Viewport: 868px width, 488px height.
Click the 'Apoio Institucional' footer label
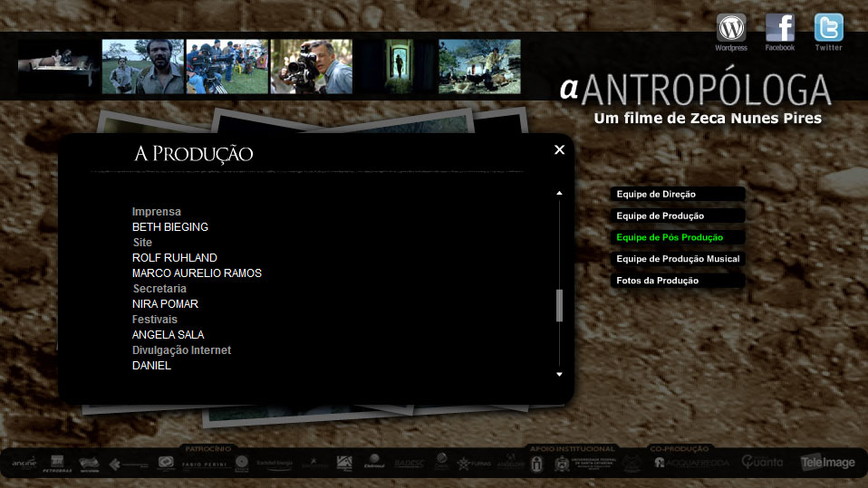coord(573,449)
